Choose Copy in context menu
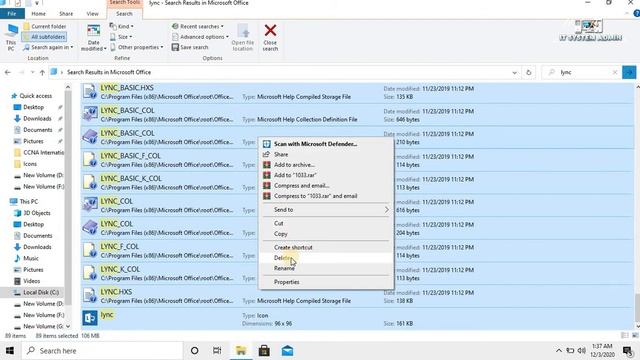The width and height of the screenshot is (640, 360). (x=326, y=234)
